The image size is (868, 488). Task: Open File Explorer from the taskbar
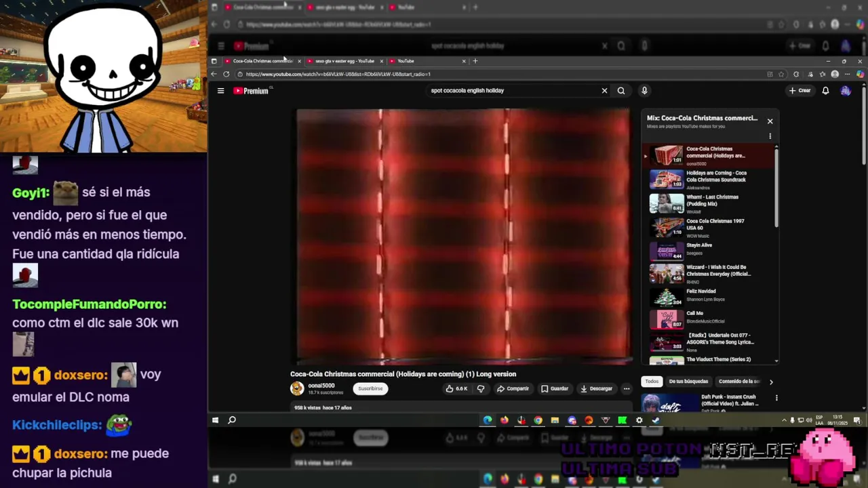point(555,420)
